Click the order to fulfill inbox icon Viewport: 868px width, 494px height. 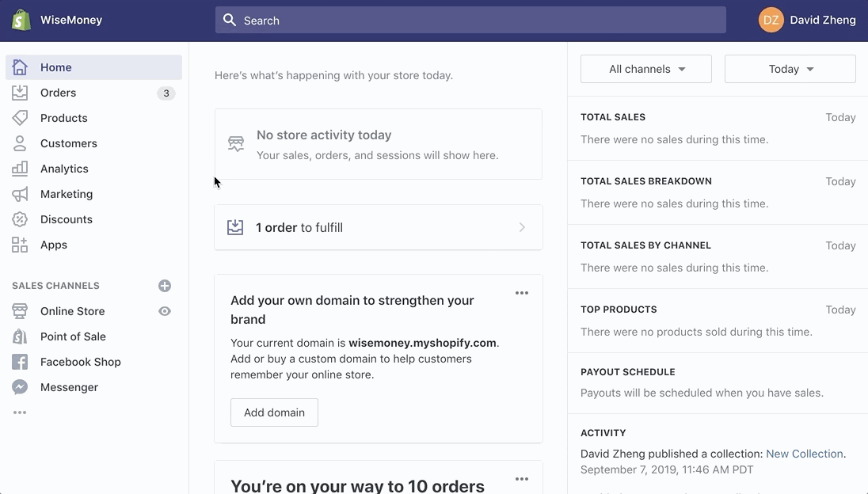click(235, 227)
